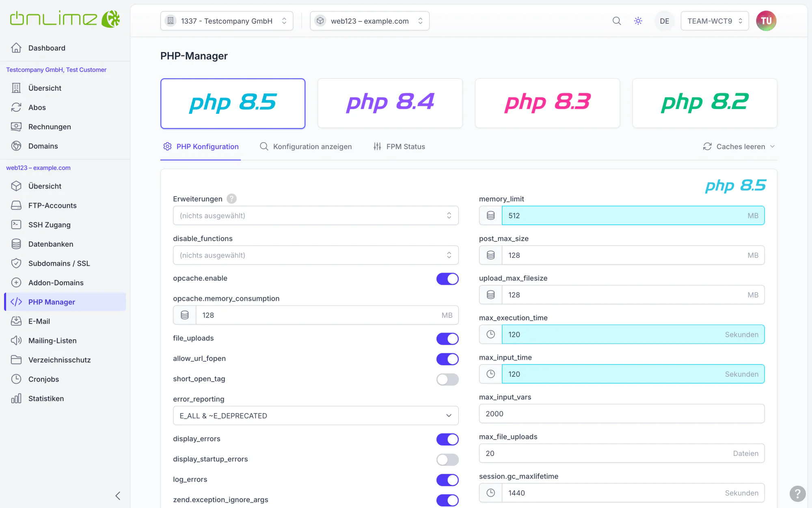Viewport: 812px width, 508px height.
Task: Click the Erweiterungen help tooltip icon
Action: 232,199
